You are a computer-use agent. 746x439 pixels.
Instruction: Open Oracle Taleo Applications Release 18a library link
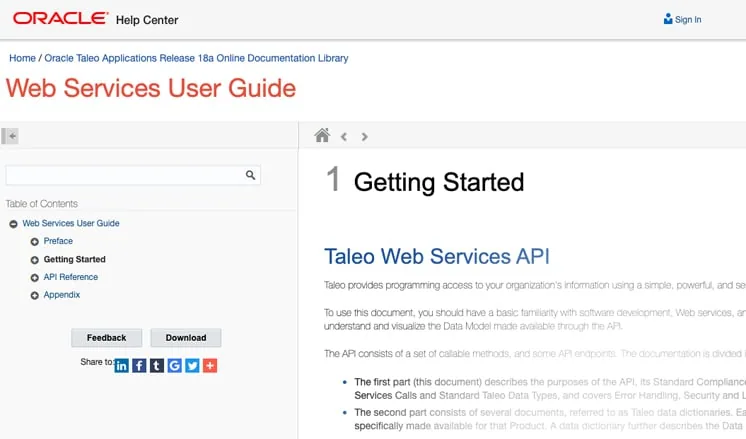point(196,58)
